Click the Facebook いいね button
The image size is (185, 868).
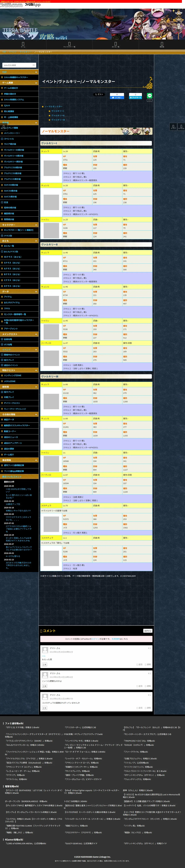pos(117,97)
